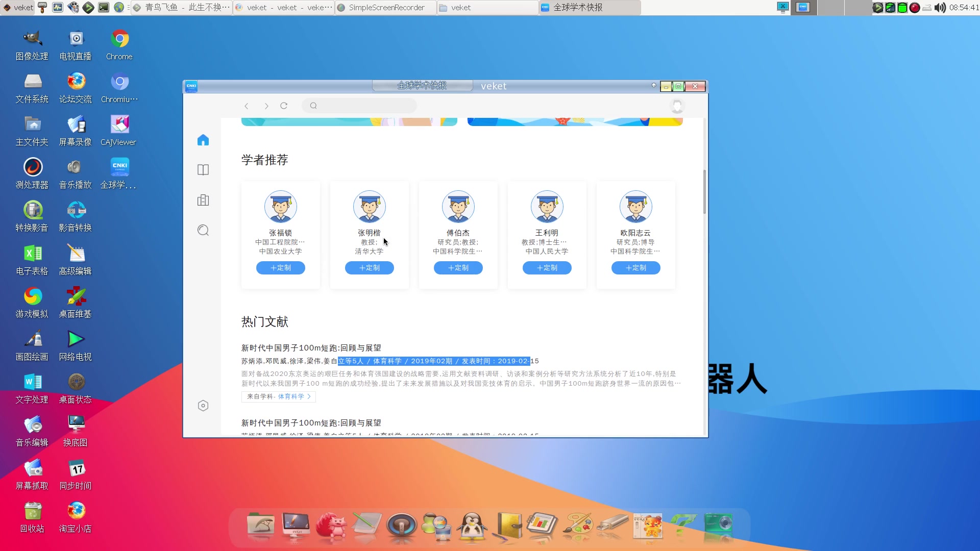The image size is (980, 551).
Task: Open the settings icon at sidebar bottom
Action: click(x=203, y=405)
